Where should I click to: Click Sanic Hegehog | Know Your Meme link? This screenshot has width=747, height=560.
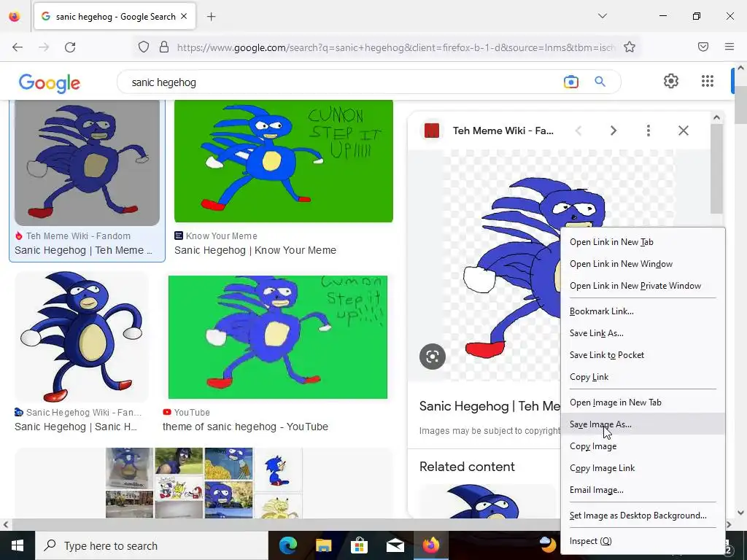[255, 251]
